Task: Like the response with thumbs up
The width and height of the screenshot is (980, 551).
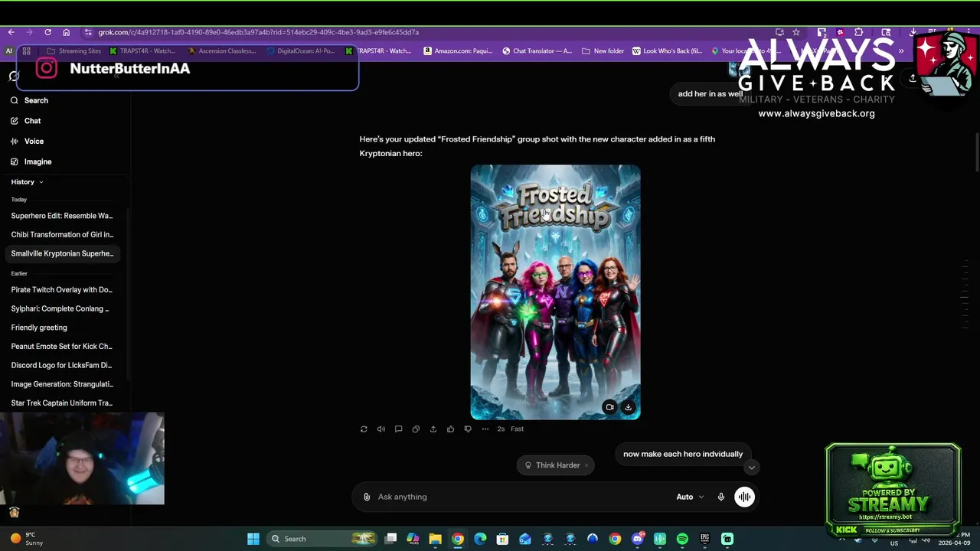Action: point(450,429)
